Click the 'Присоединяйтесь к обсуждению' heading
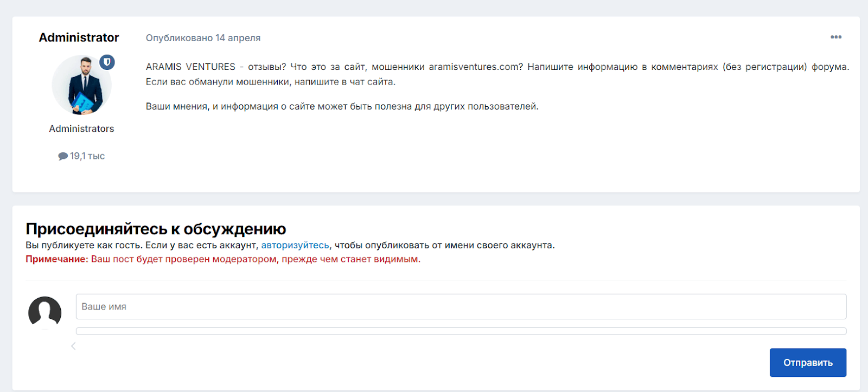 click(x=156, y=229)
